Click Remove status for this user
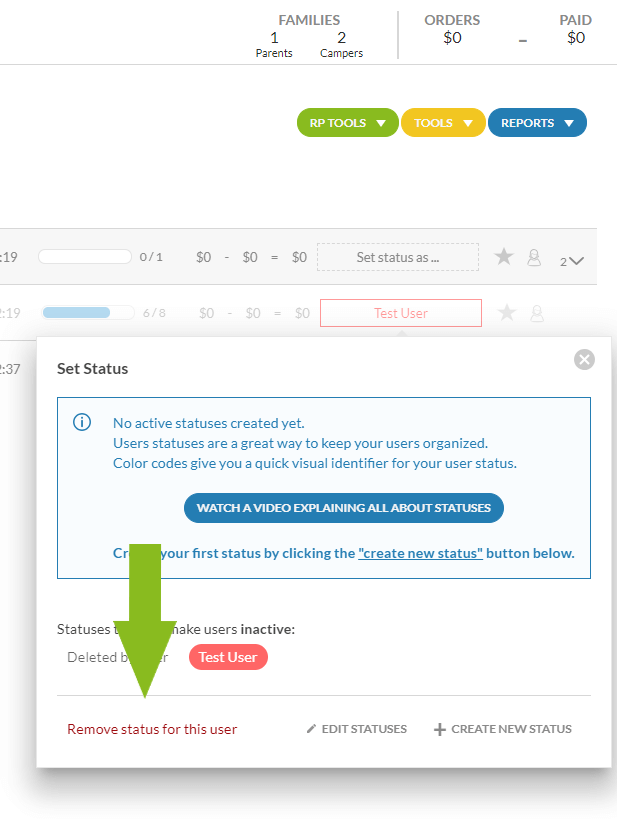Image resolution: width=617 pixels, height=819 pixels. (152, 729)
